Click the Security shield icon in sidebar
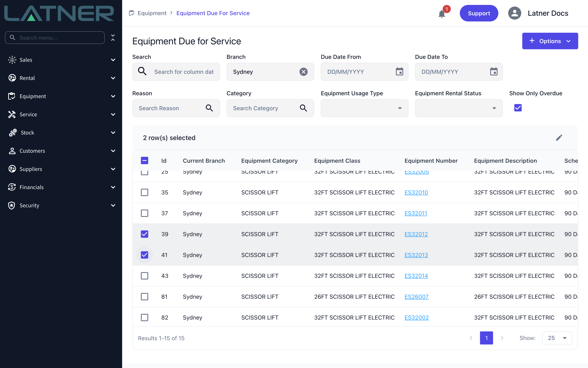 pyautogui.click(x=12, y=205)
